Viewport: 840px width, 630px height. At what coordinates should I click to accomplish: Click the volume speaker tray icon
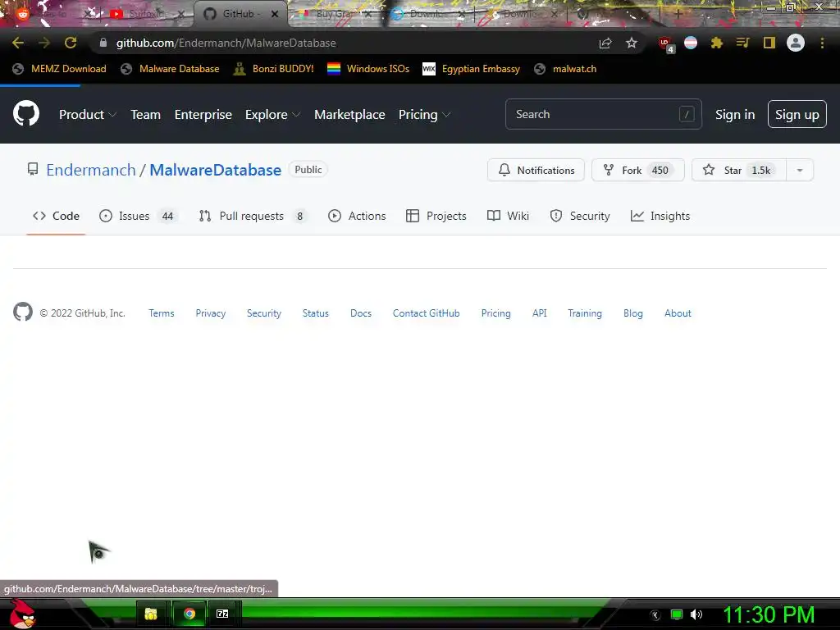click(x=696, y=614)
